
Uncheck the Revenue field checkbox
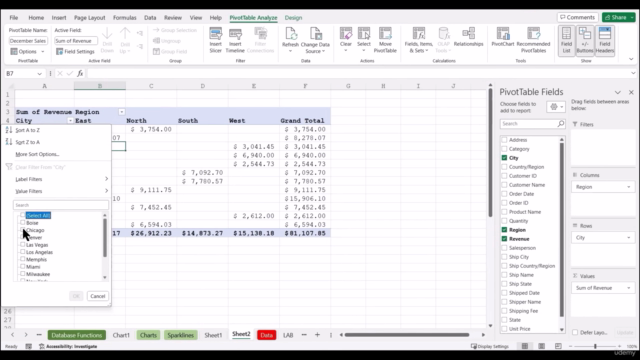point(504,239)
